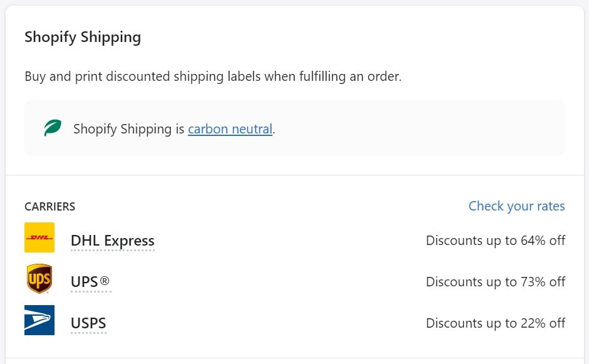Click the registered trademark symbol beside UPS
Viewport: 589px width, 364px height.
(105, 281)
